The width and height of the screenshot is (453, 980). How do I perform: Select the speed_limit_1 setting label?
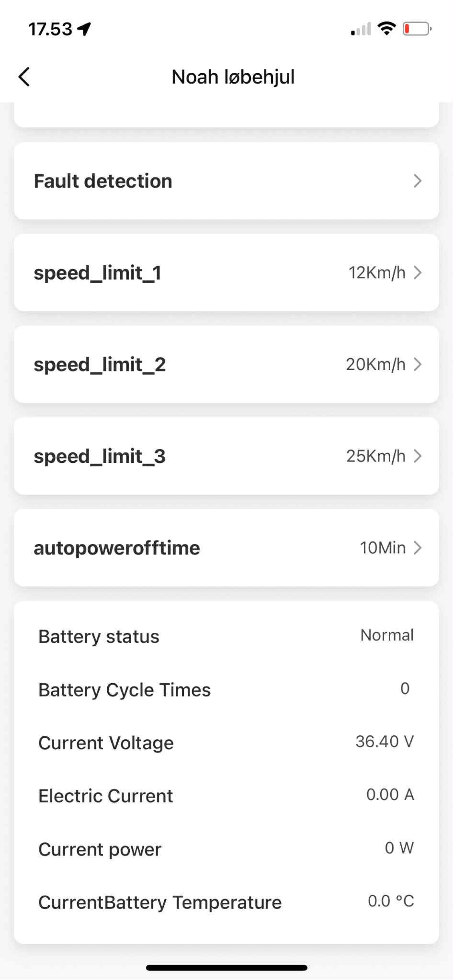[x=98, y=273]
